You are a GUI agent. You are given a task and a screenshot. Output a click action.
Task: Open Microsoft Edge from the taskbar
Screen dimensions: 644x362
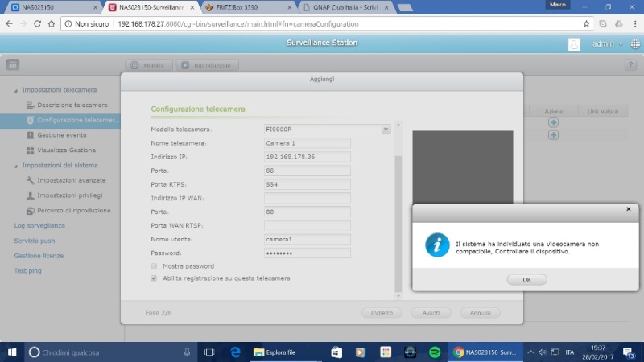(236, 352)
